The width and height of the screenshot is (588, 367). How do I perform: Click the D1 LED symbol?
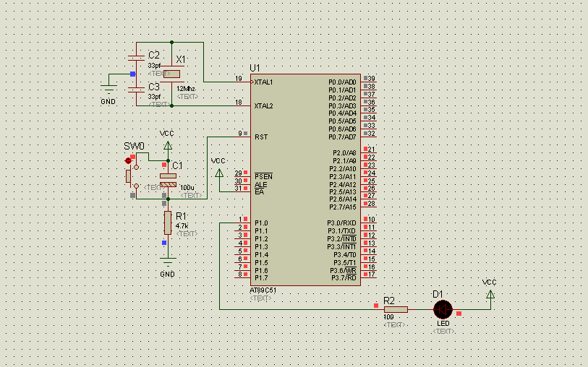pos(443,310)
